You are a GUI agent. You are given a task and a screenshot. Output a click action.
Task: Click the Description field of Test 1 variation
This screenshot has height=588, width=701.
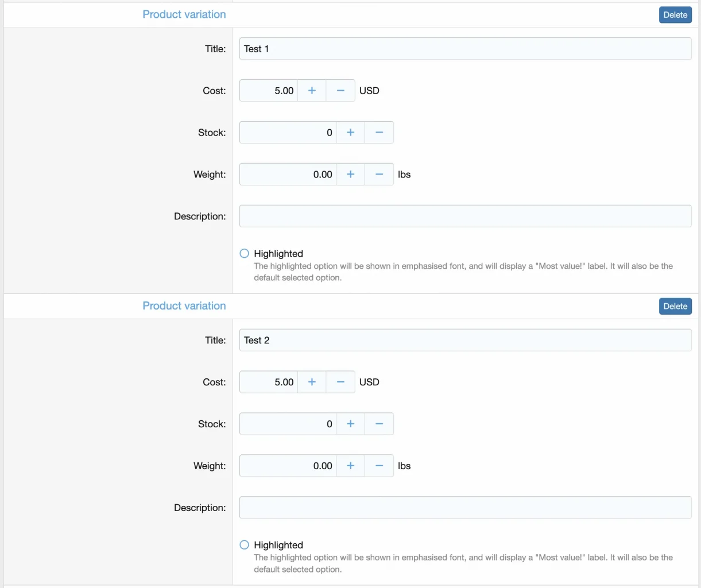point(465,216)
